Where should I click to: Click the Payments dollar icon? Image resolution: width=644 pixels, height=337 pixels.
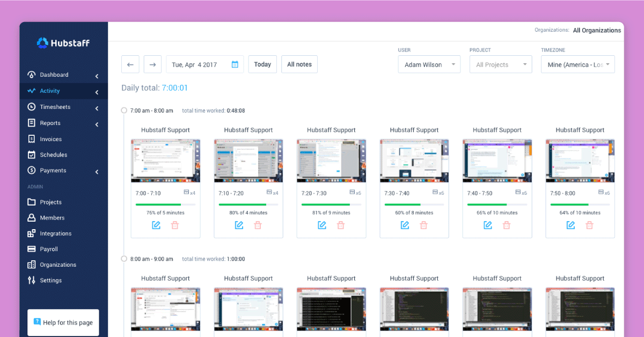pyautogui.click(x=31, y=171)
